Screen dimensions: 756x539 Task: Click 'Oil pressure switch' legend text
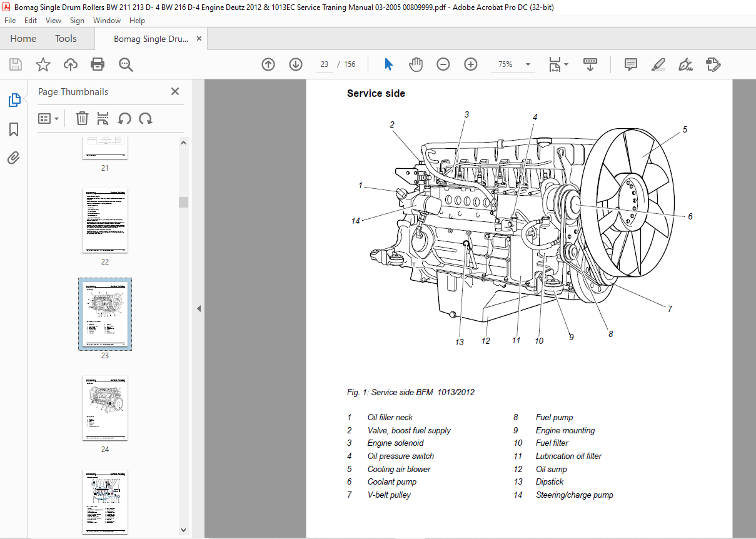point(401,456)
